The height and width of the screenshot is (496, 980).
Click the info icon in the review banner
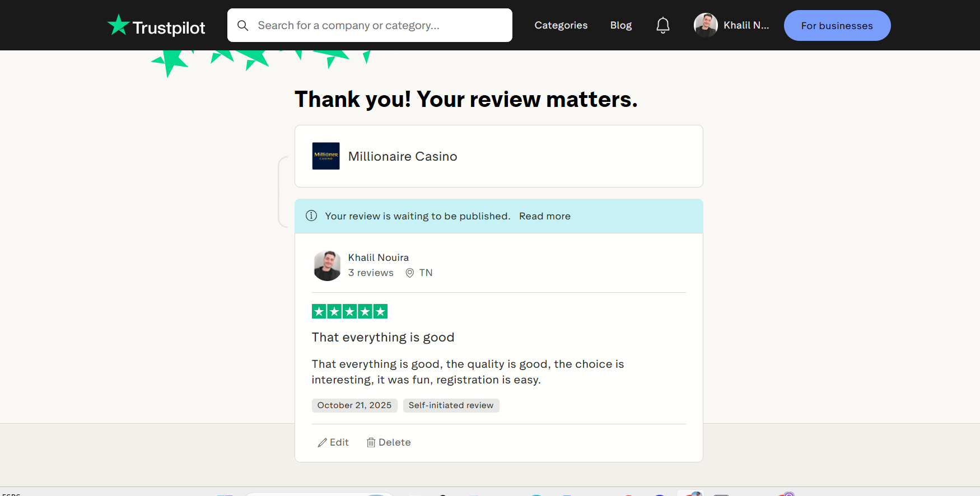click(x=311, y=216)
